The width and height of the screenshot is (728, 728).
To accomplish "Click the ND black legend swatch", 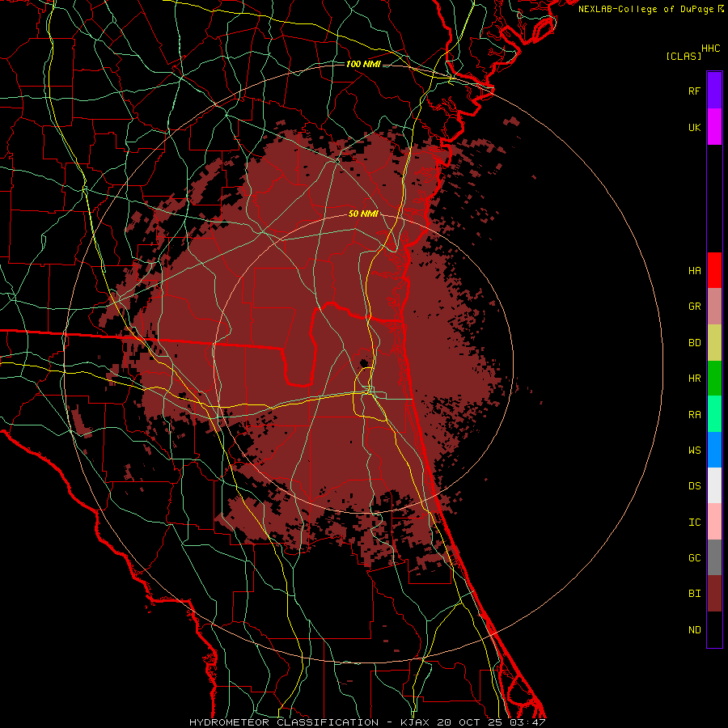I will [714, 629].
